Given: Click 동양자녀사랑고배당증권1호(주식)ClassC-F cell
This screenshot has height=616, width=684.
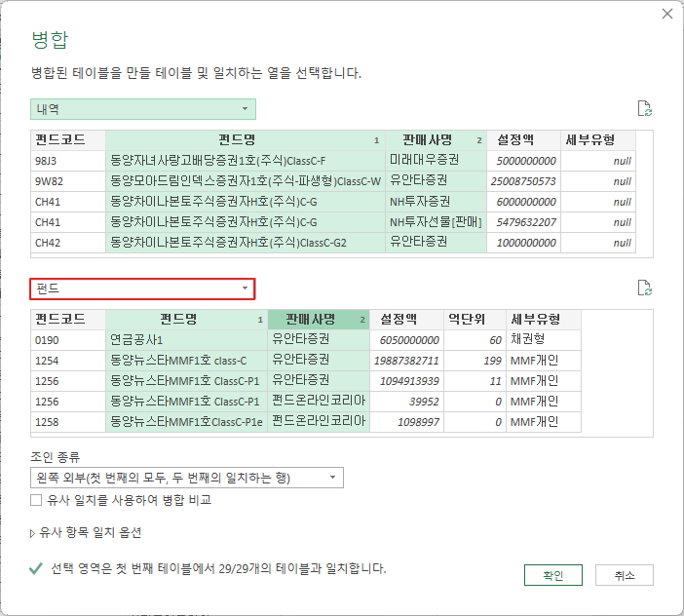Looking at the screenshot, I should click(246, 161).
